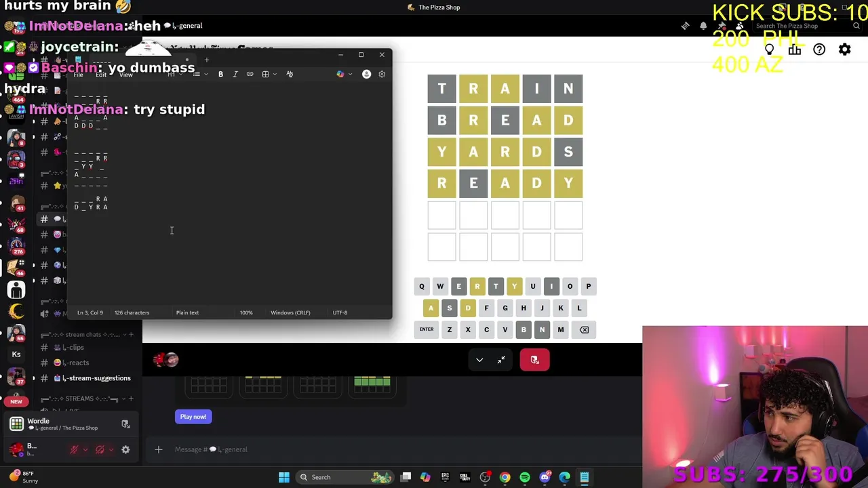Image resolution: width=868 pixels, height=488 pixels.
Task: Open Notepad Edit menu
Action: (101, 75)
